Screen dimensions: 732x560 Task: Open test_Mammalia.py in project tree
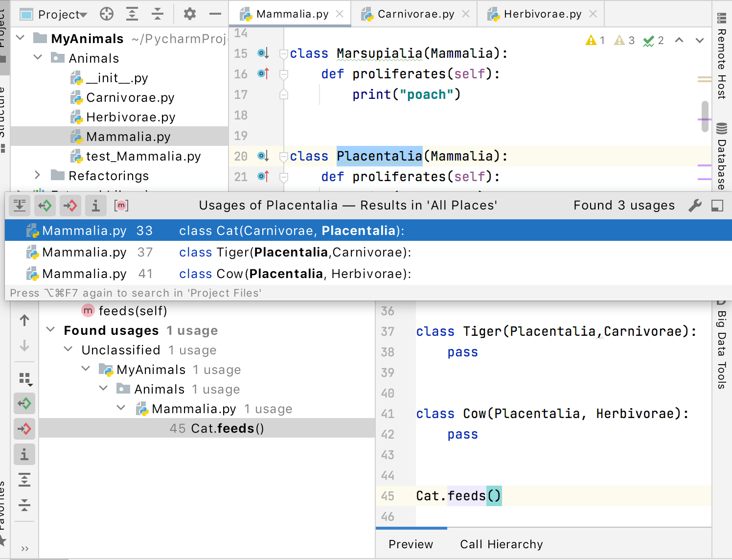click(143, 156)
